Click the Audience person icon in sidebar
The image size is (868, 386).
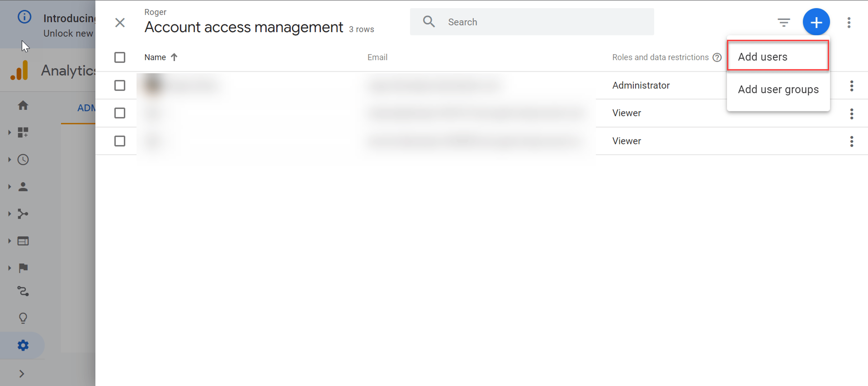coord(23,187)
